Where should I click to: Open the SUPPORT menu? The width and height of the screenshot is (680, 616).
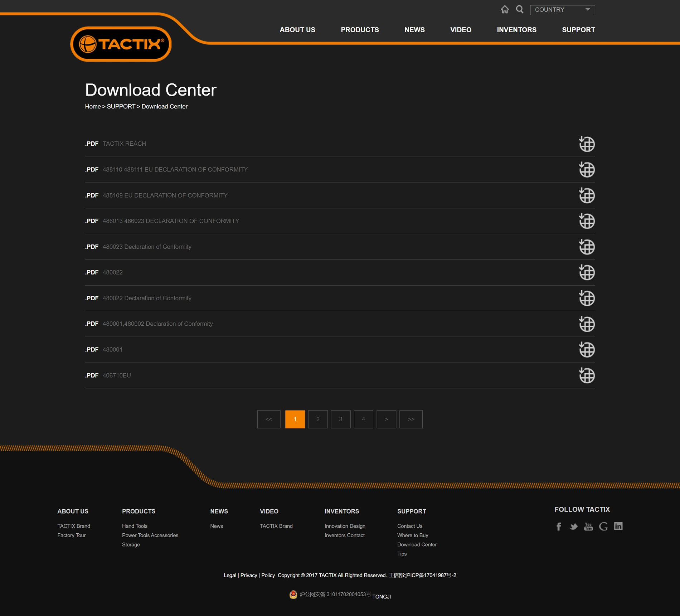578,30
